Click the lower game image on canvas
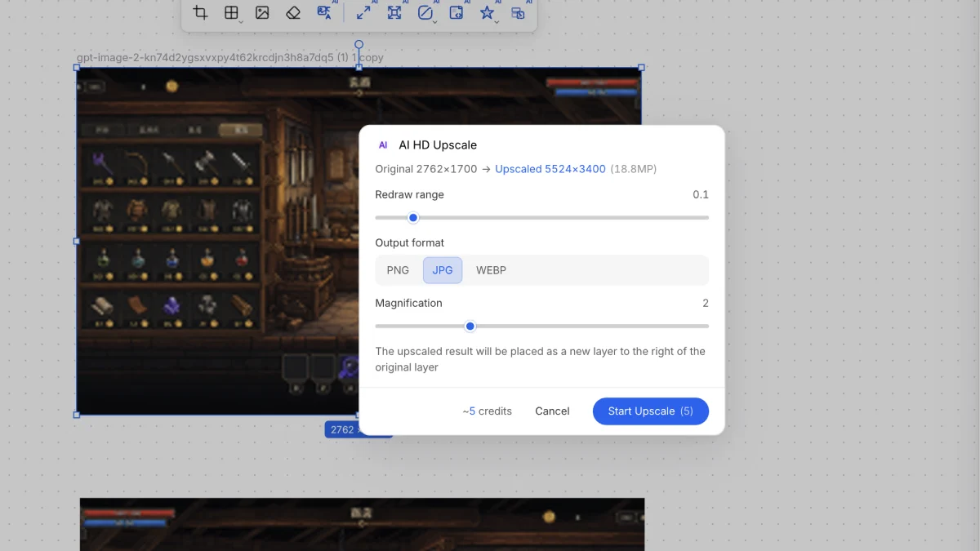Screen dimensions: 980x551 tap(362, 524)
